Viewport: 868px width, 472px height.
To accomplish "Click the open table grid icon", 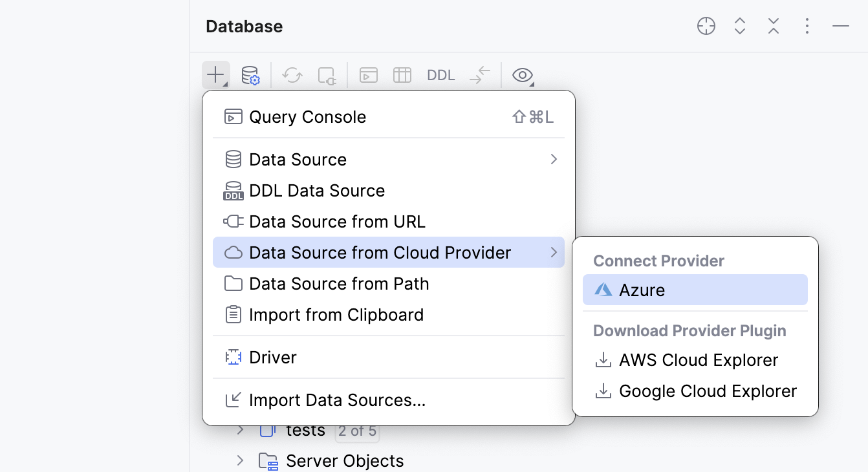I will [402, 74].
